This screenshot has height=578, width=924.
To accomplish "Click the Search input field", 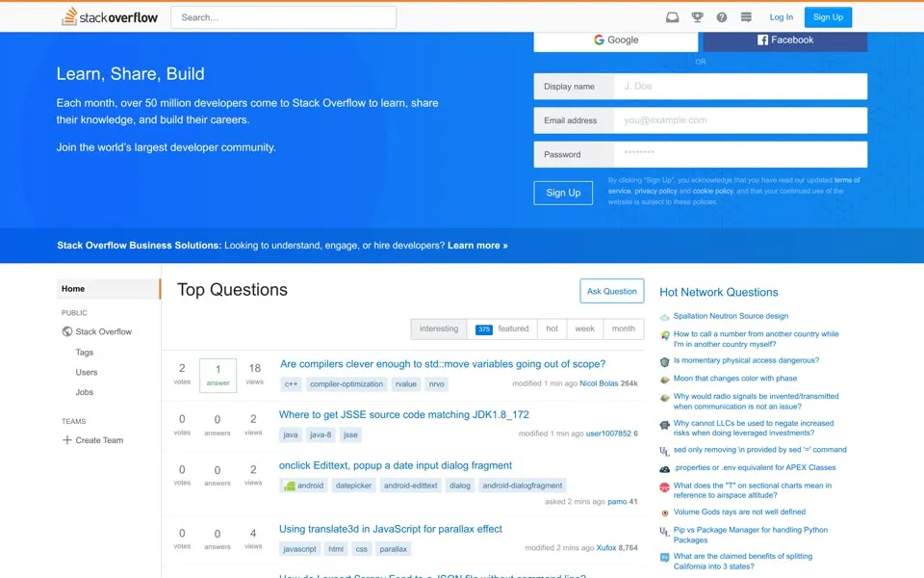I will tap(283, 17).
